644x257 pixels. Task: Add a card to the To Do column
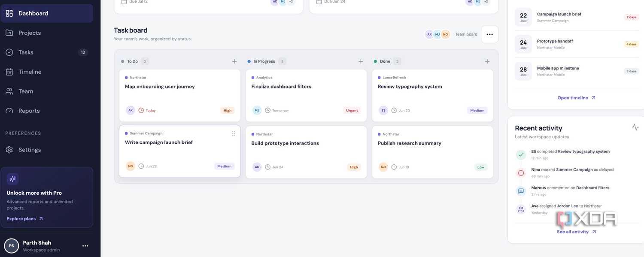coord(234,61)
